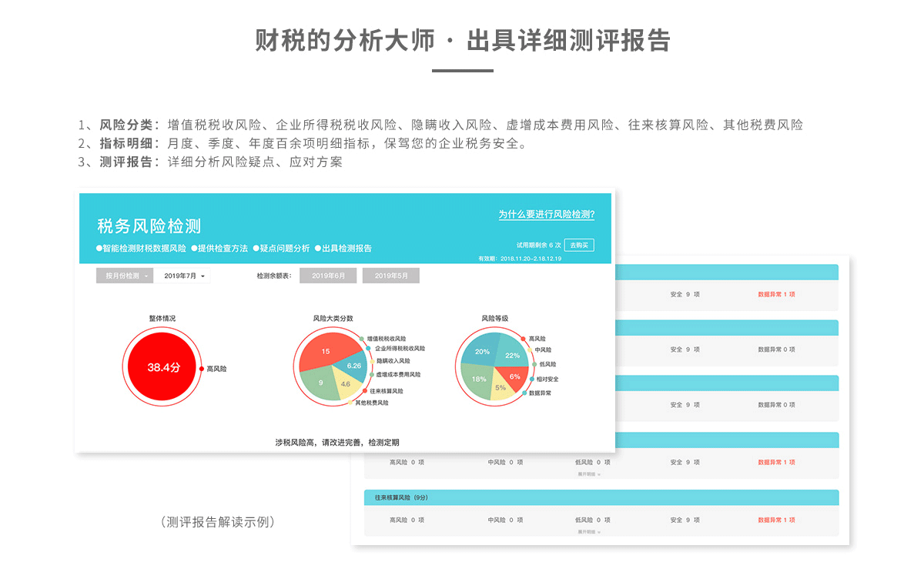This screenshot has height=582, width=924.
Task: Click the 企业所得税税收风险 legend marker
Action: click(x=368, y=348)
